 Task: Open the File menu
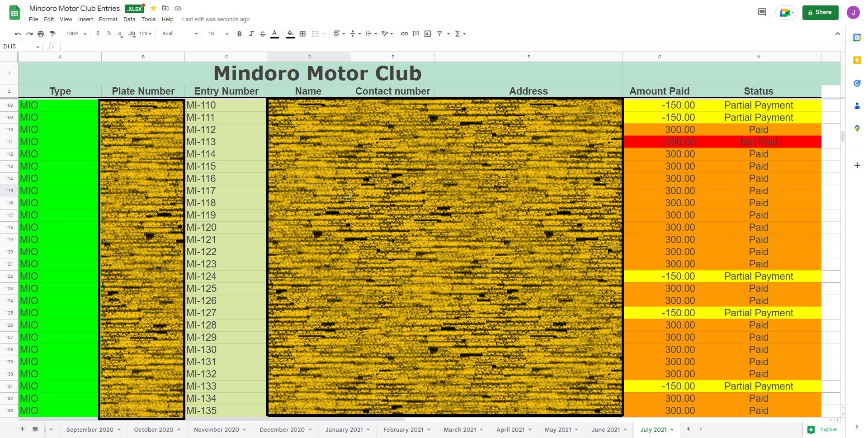point(33,19)
